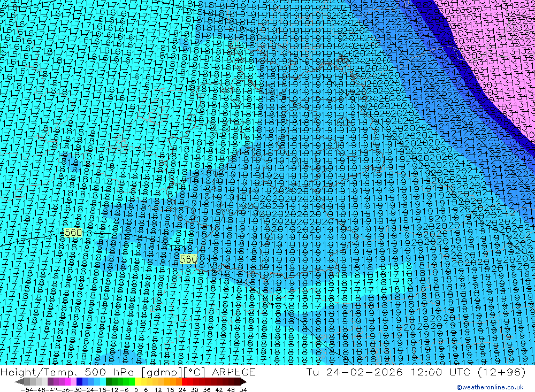Select the "Tu 24-02-2026 12:00 UTC" forecast date

coord(388,372)
